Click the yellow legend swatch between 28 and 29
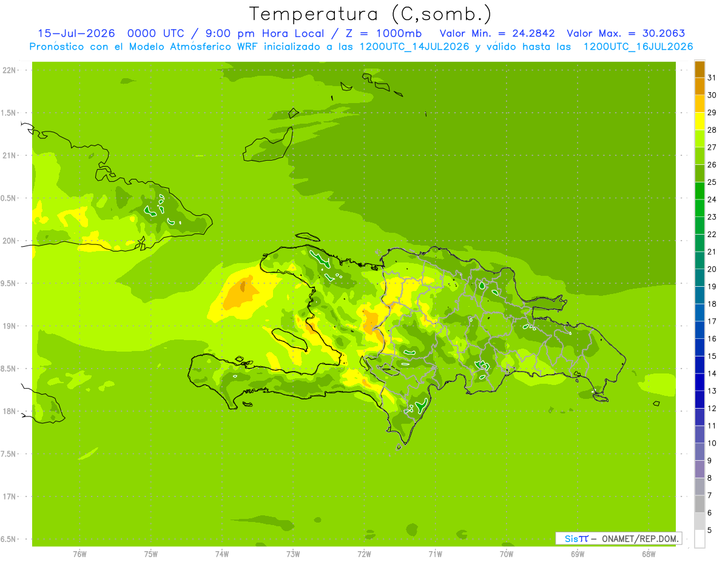Screen dimensions: 728x562 pyautogui.click(x=699, y=121)
